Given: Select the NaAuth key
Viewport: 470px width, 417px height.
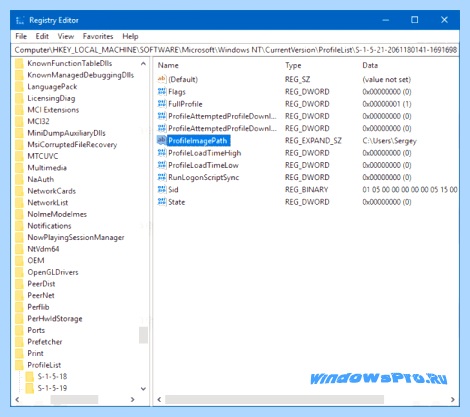Looking at the screenshot, I should pos(41,179).
